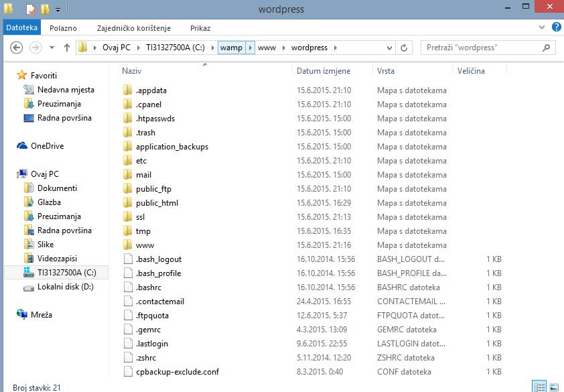The width and height of the screenshot is (564, 392).
Task: Select the .trash folder name
Action: (x=145, y=133)
